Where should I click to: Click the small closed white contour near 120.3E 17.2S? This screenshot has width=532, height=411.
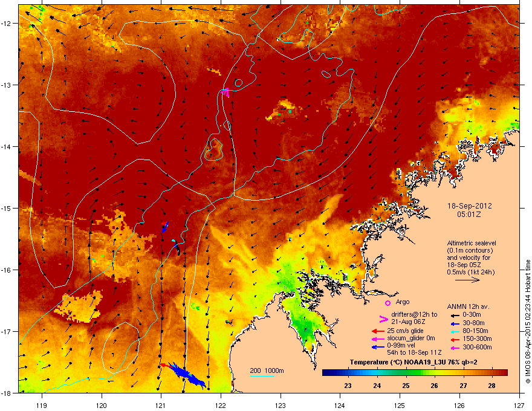pos(121,348)
